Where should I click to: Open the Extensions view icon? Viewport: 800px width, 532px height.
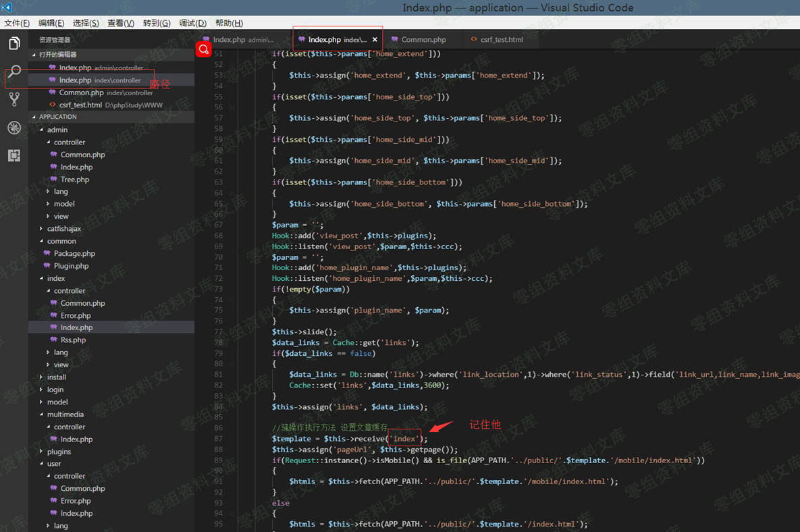click(14, 155)
